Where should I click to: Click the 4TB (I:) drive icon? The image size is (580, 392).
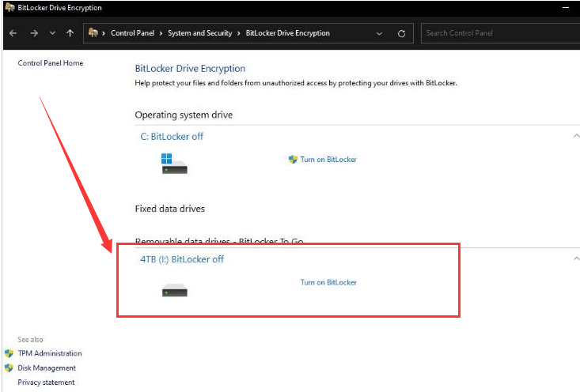tap(175, 290)
